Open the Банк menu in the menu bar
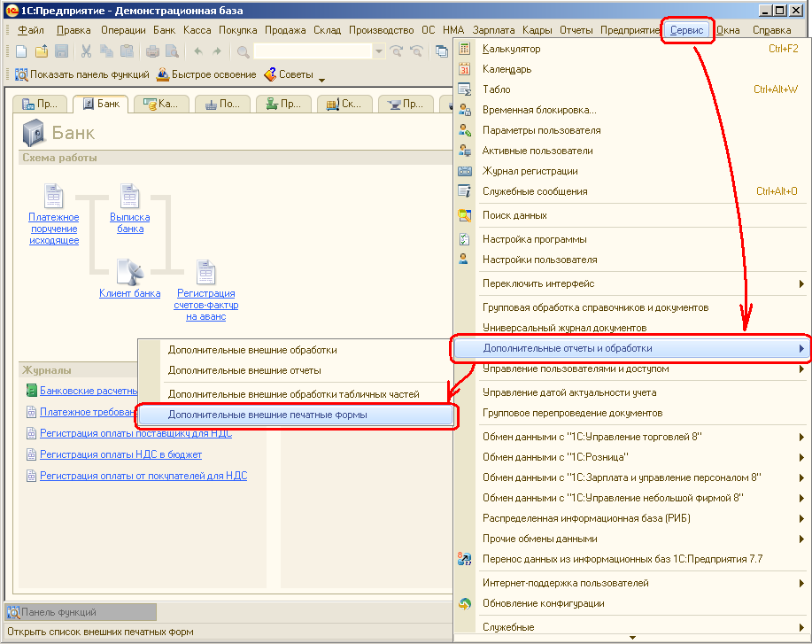Screen dimensions: 812x644 [164, 30]
